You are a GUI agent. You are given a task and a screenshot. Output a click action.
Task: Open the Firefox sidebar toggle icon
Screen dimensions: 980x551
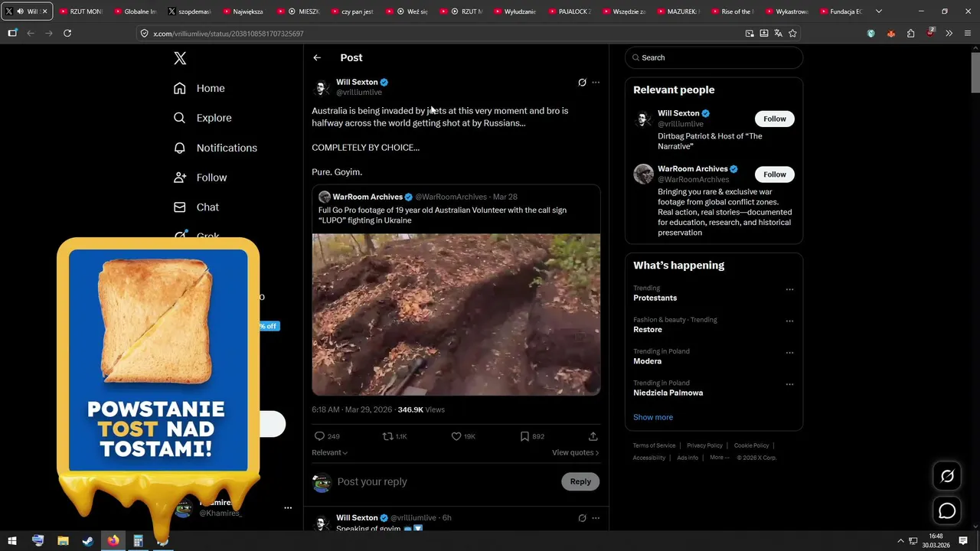pos(12,33)
